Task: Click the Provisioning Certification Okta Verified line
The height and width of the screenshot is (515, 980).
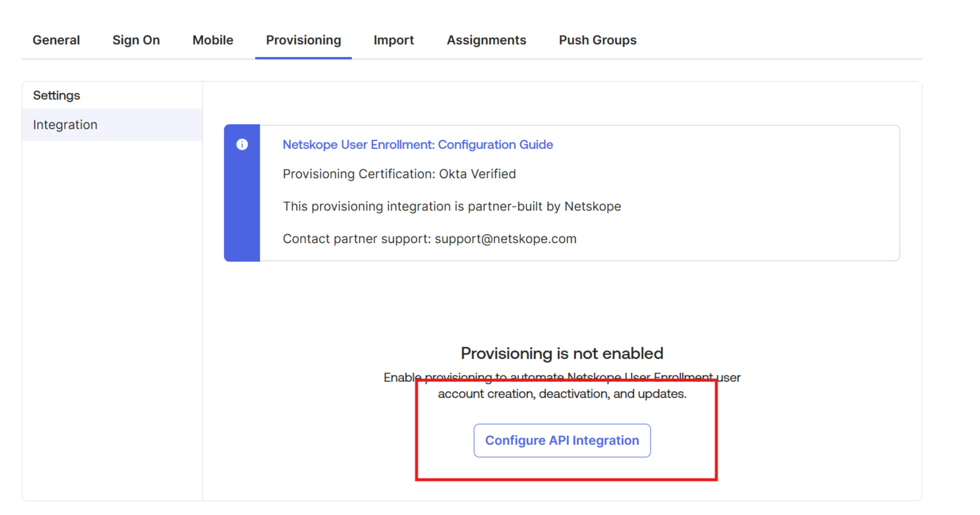Action: pyautogui.click(x=399, y=174)
